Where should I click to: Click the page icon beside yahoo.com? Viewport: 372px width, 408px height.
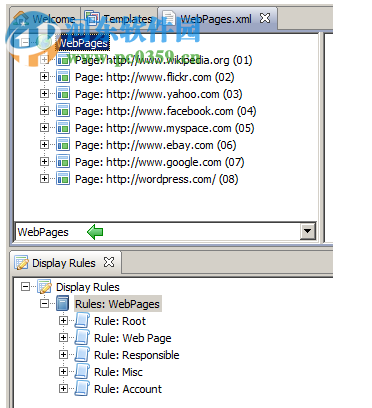coord(63,94)
